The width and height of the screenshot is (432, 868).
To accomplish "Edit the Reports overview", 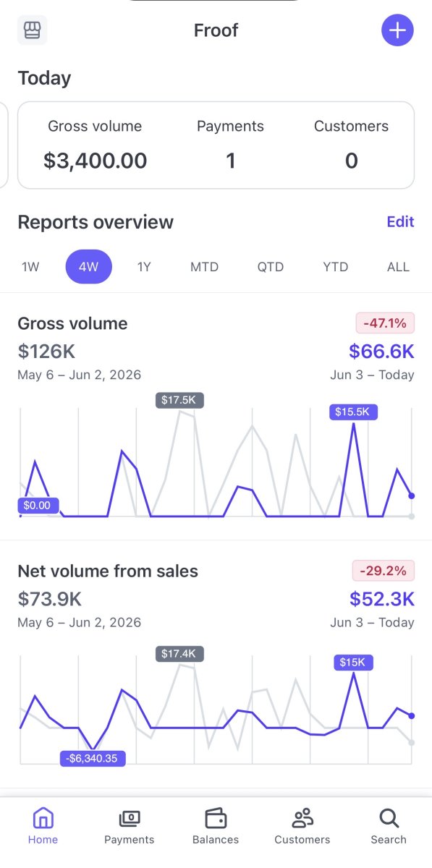I will (x=400, y=221).
